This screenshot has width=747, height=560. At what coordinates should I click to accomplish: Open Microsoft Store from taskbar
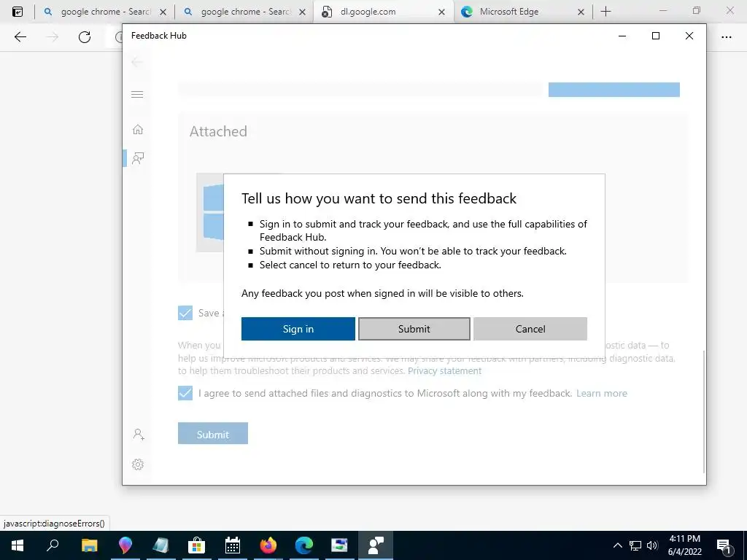tap(196, 545)
